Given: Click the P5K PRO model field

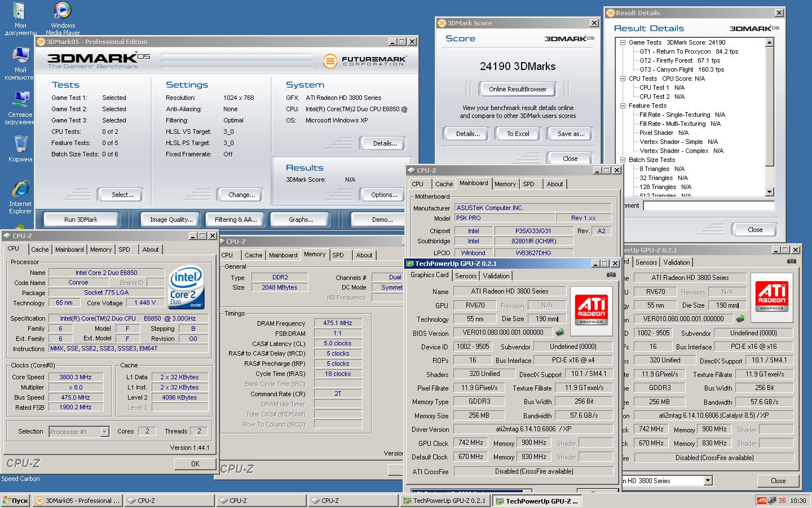Looking at the screenshot, I should pyautogui.click(x=504, y=218).
